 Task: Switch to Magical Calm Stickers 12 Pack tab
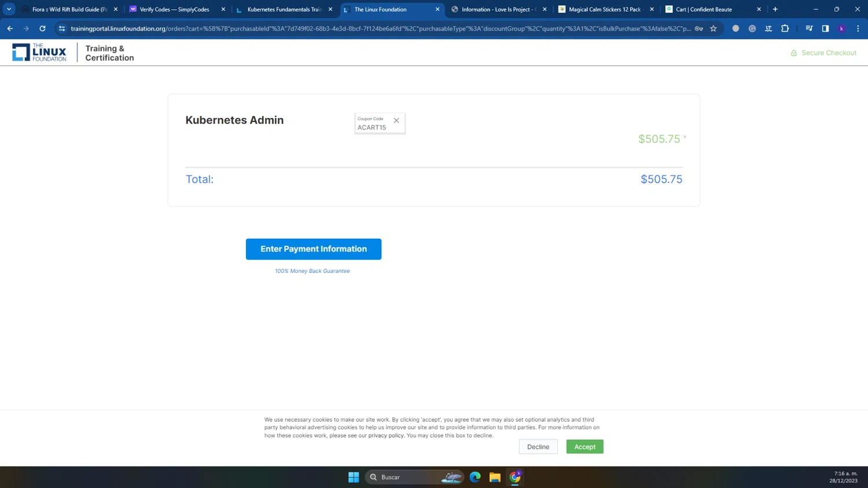tap(605, 9)
